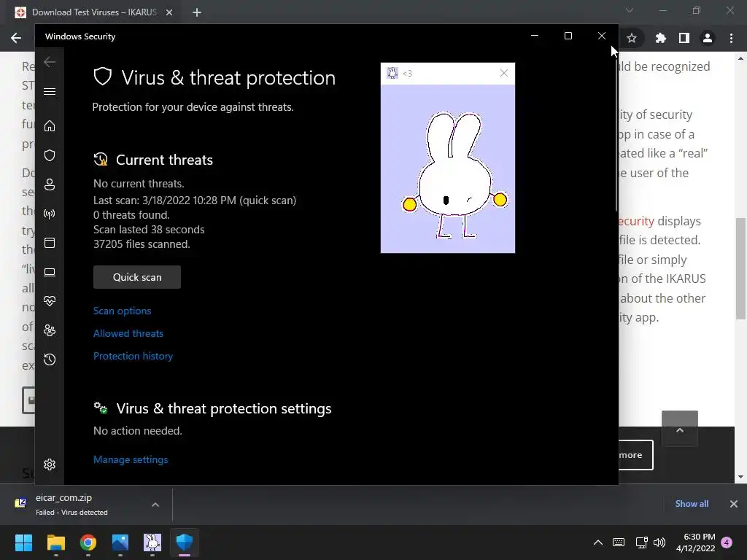Open a new Chrome tab
747x560 pixels.
(197, 12)
